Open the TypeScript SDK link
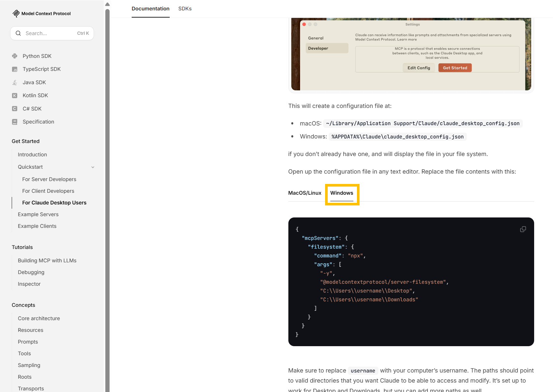 pyautogui.click(x=42, y=69)
